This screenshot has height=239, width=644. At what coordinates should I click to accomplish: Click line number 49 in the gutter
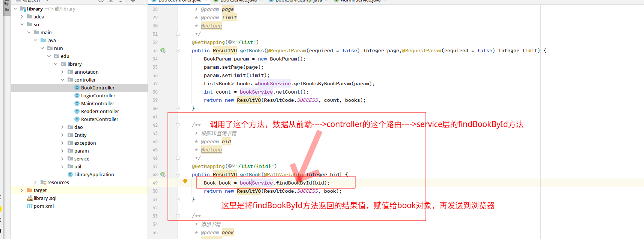155,183
